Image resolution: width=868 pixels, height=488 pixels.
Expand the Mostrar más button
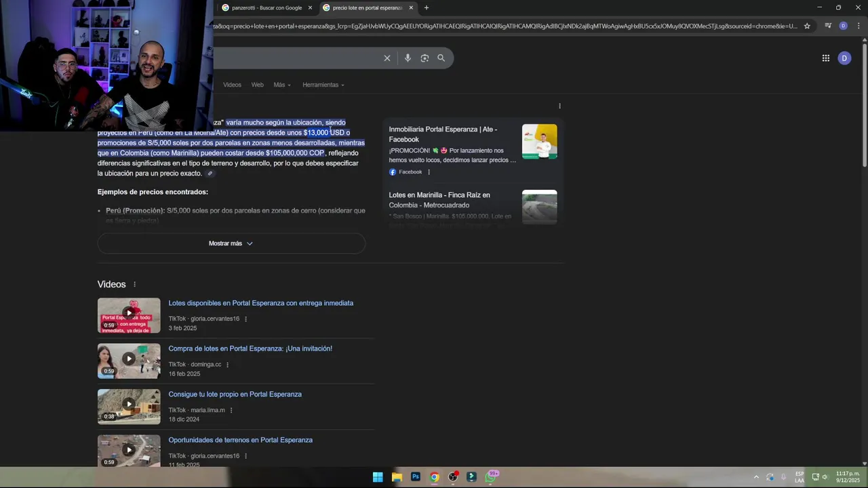click(231, 243)
